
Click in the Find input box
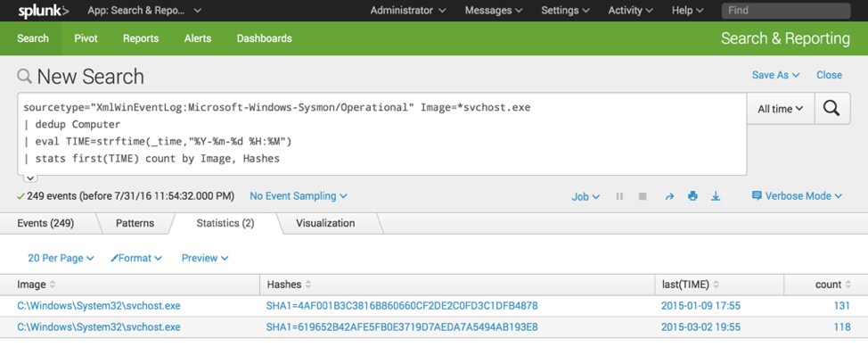(x=786, y=11)
